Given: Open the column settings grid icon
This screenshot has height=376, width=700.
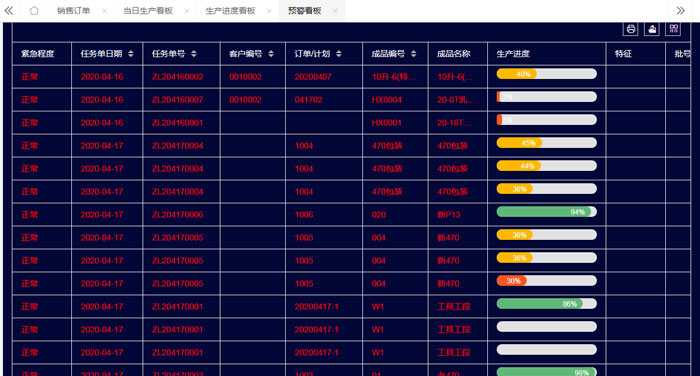Looking at the screenshot, I should [x=673, y=29].
